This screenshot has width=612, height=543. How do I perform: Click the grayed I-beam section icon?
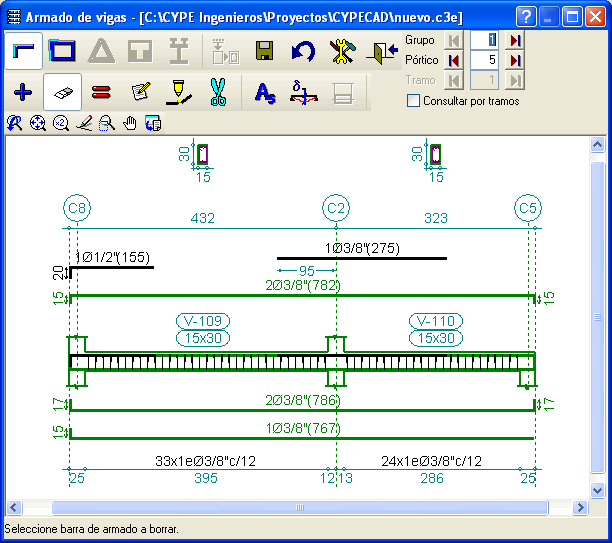coord(179,51)
